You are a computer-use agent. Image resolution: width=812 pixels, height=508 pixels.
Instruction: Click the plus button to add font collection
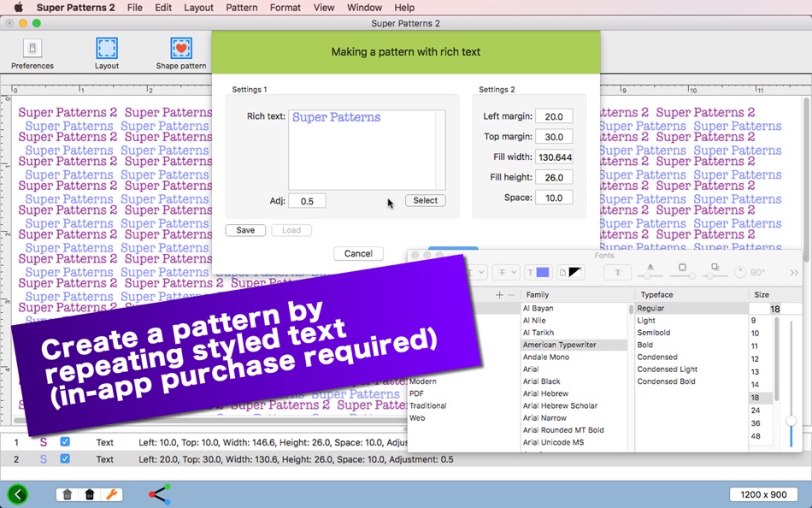tap(499, 294)
